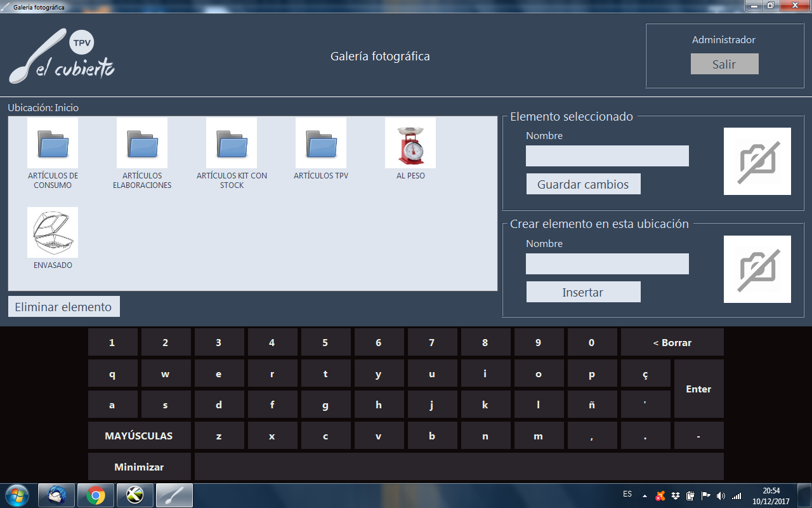Select the ARTÍCULOS KIT CON STOCK folder
This screenshot has height=508, width=812.
[232, 143]
